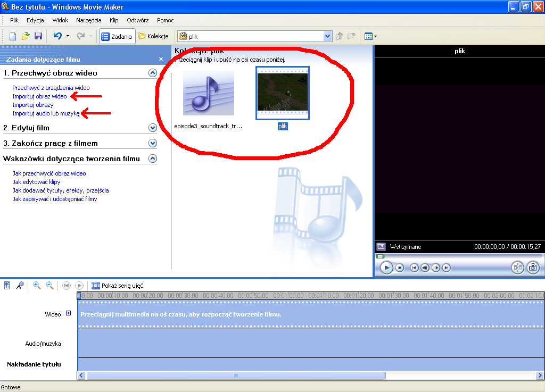Open a project with the folder icon
545x392 pixels.
[x=26, y=36]
